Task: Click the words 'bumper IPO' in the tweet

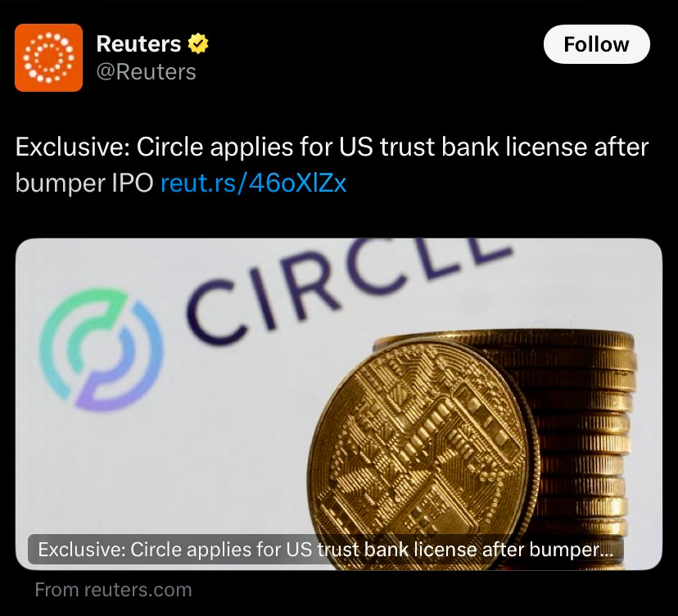Action: [x=84, y=183]
